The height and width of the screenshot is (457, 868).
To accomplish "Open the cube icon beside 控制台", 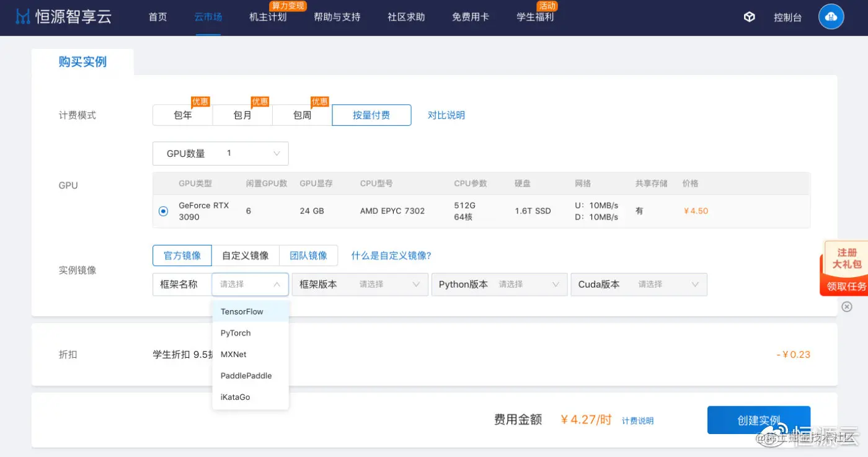I will point(750,17).
